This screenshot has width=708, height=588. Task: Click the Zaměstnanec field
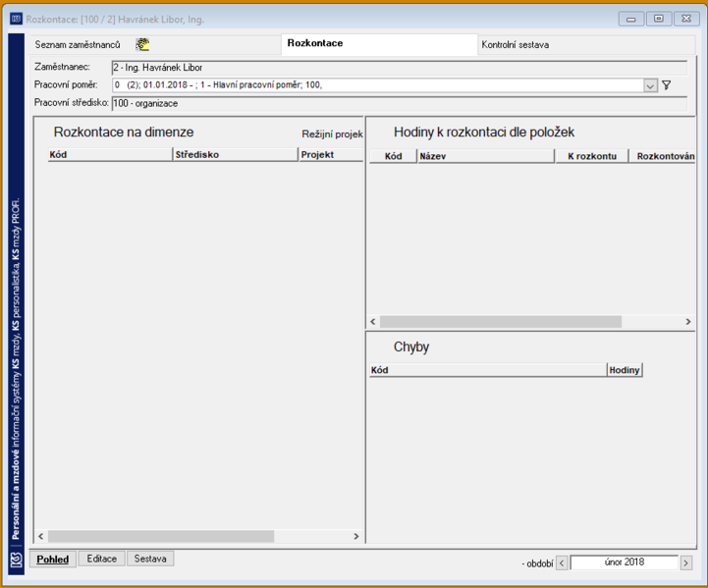click(399, 68)
